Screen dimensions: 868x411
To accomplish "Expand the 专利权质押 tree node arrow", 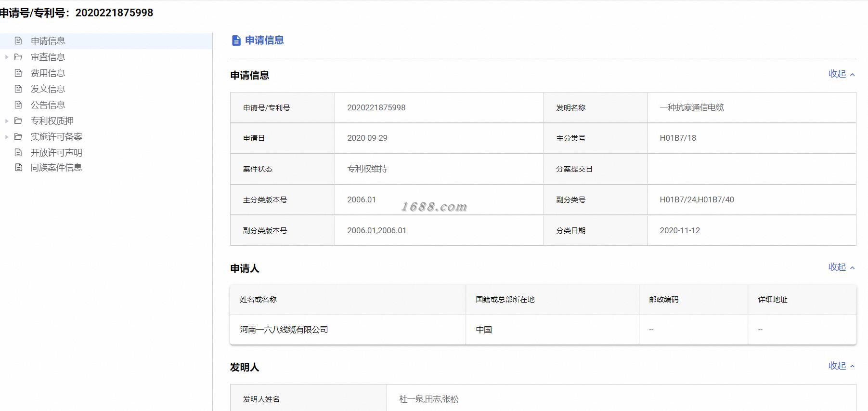I will 7,120.
